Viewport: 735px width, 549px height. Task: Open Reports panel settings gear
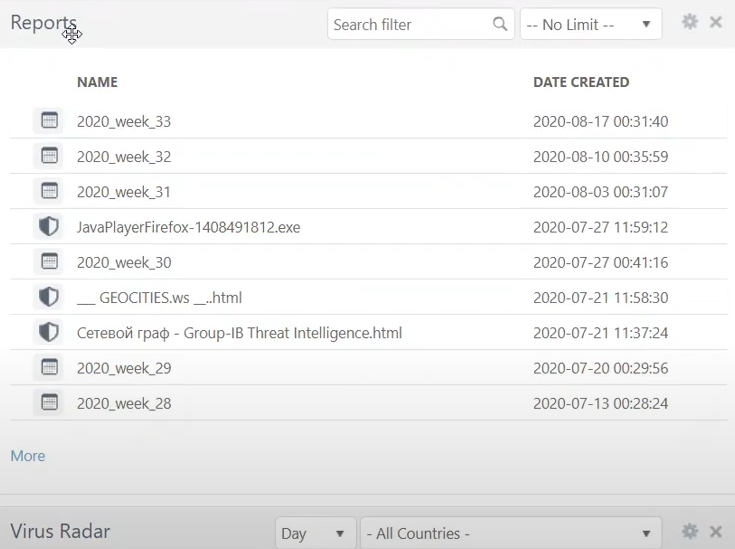[689, 22]
